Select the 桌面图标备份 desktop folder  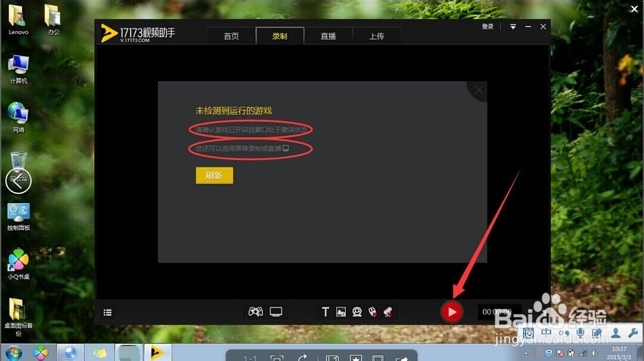pos(19,317)
